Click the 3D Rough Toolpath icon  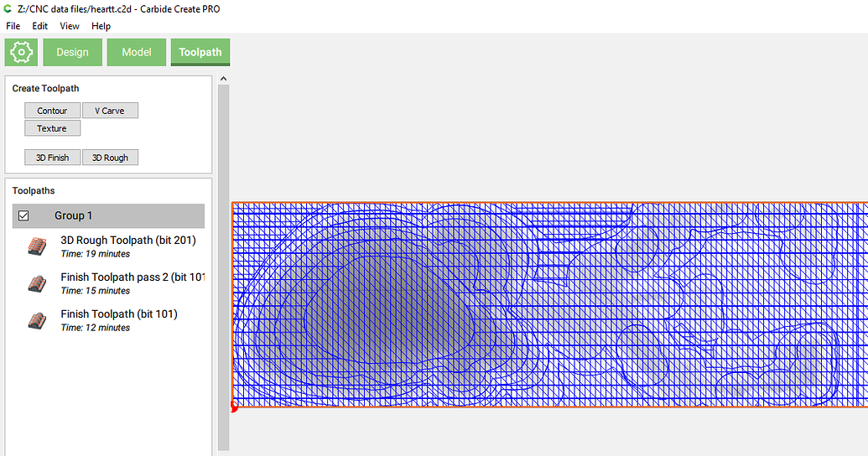(37, 246)
